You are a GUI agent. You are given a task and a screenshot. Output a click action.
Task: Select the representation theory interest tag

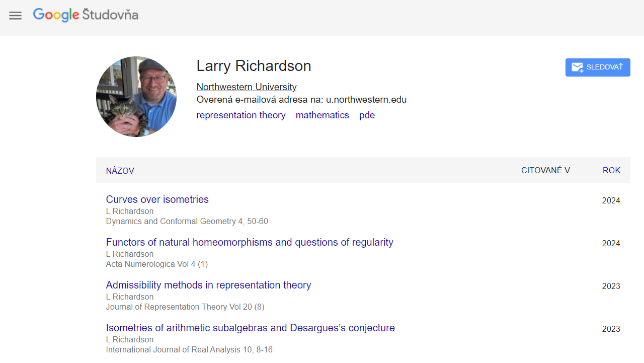pyautogui.click(x=241, y=115)
